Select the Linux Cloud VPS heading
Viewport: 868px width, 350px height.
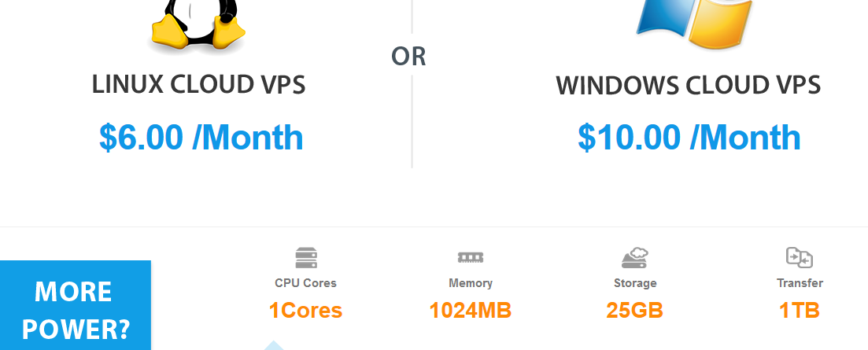click(x=198, y=85)
